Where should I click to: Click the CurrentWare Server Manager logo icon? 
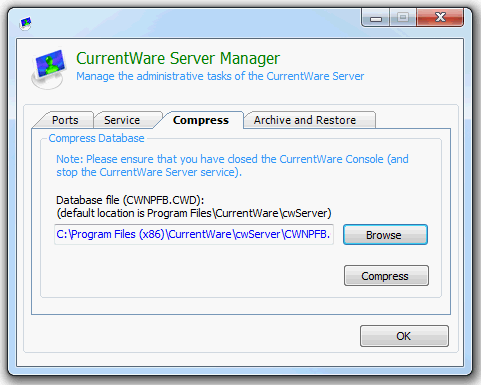click(49, 69)
